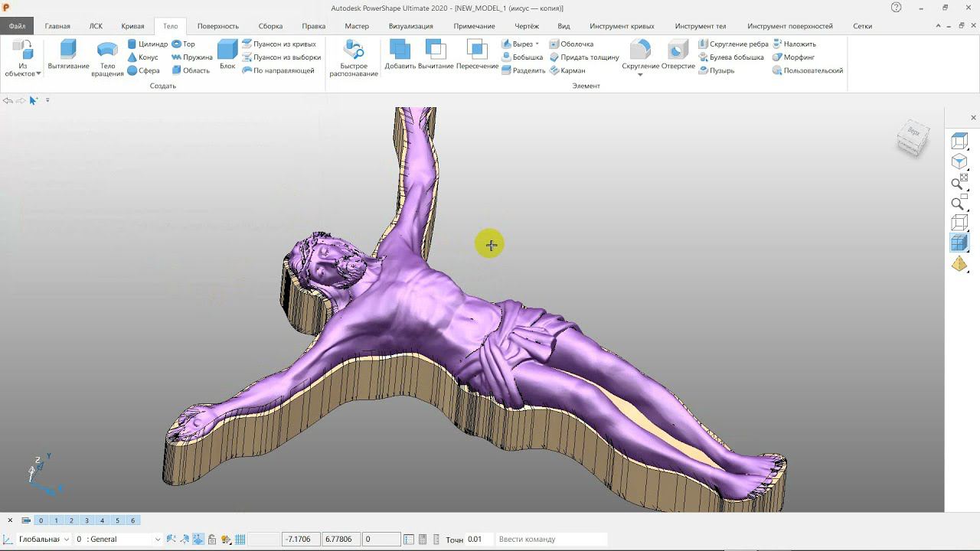The image size is (980, 551).
Task: Click the X coordinate field -7.1706
Action: tap(301, 540)
